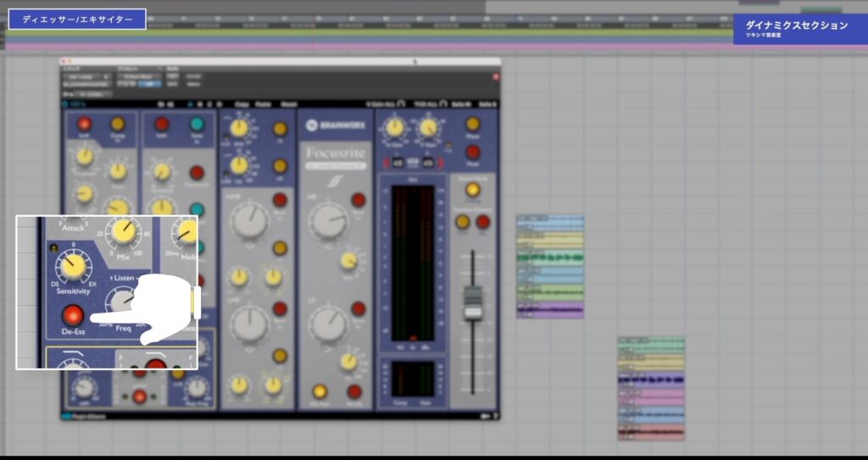This screenshot has height=460, width=868.
Task: Click the large grey LF shelf knob
Action: (x=328, y=324)
